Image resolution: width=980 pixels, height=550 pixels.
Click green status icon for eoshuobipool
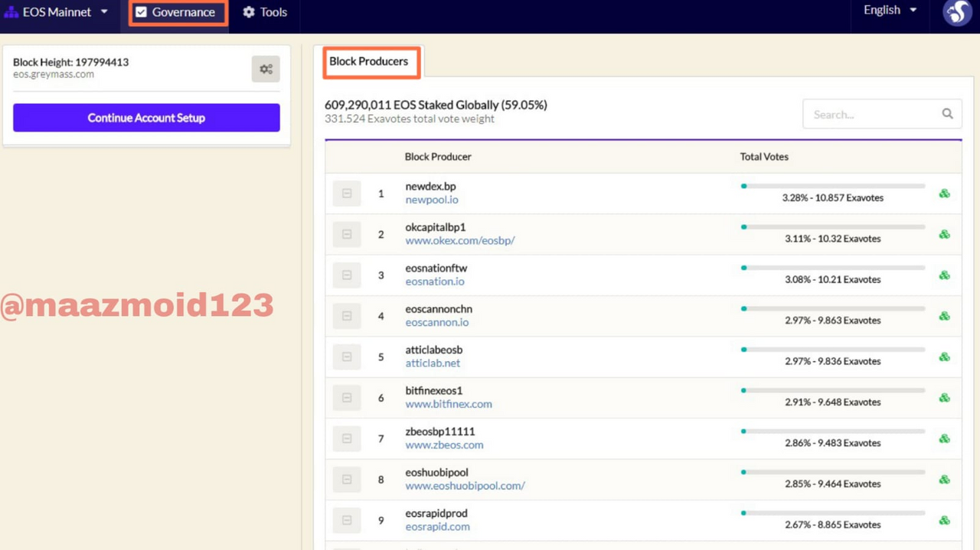tap(945, 480)
